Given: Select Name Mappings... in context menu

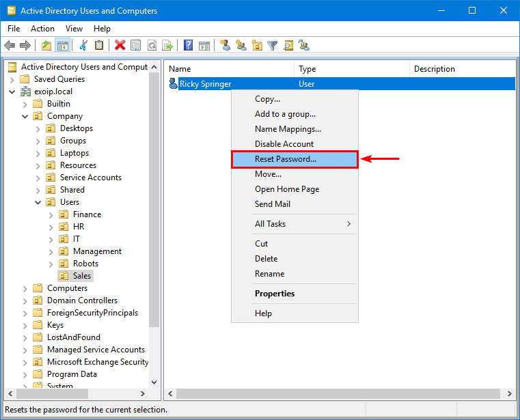Looking at the screenshot, I should (295, 129).
